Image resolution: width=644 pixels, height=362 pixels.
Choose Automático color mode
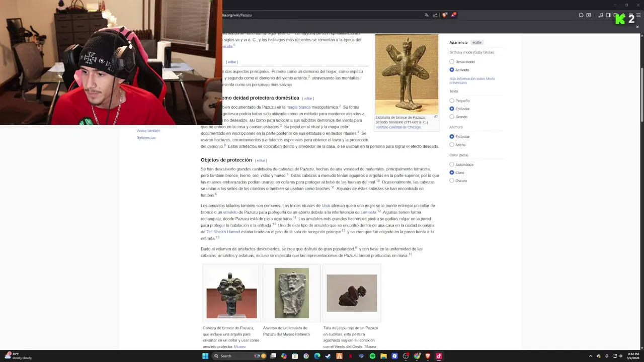(x=452, y=164)
